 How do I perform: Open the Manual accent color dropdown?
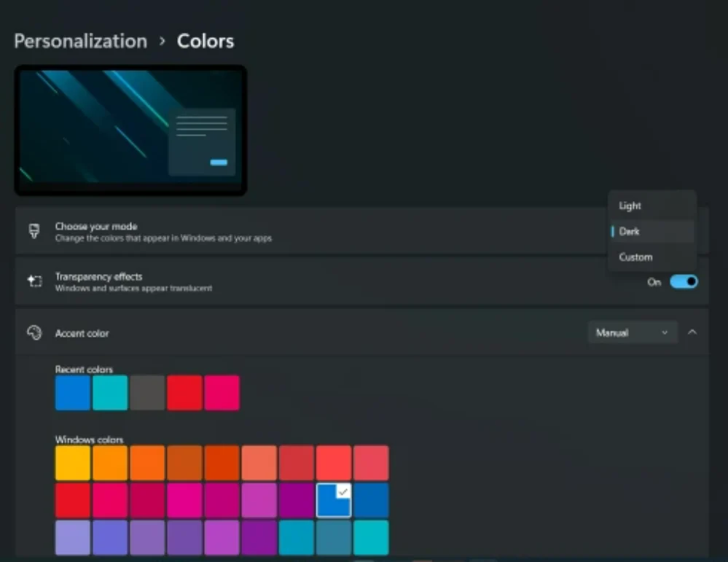point(633,332)
